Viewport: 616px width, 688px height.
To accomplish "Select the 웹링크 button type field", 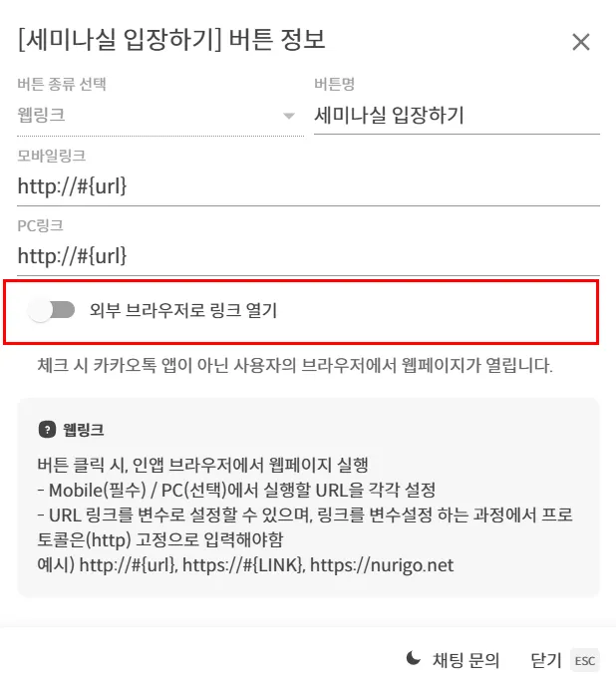I will point(160,116).
